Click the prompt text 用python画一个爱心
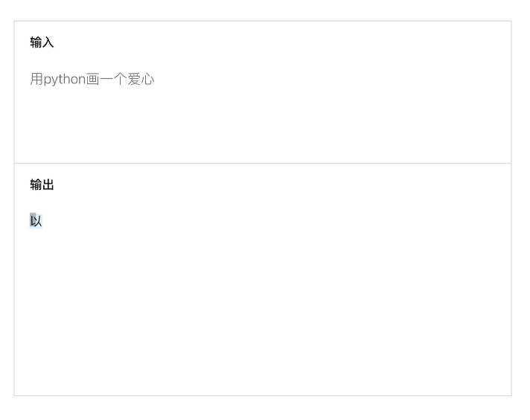The width and height of the screenshot is (530, 420). [x=92, y=79]
